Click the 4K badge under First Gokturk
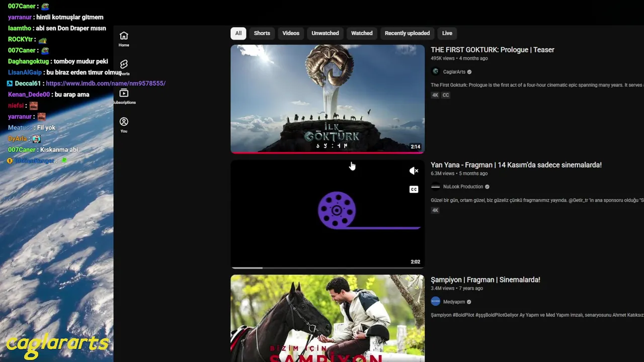 click(435, 95)
